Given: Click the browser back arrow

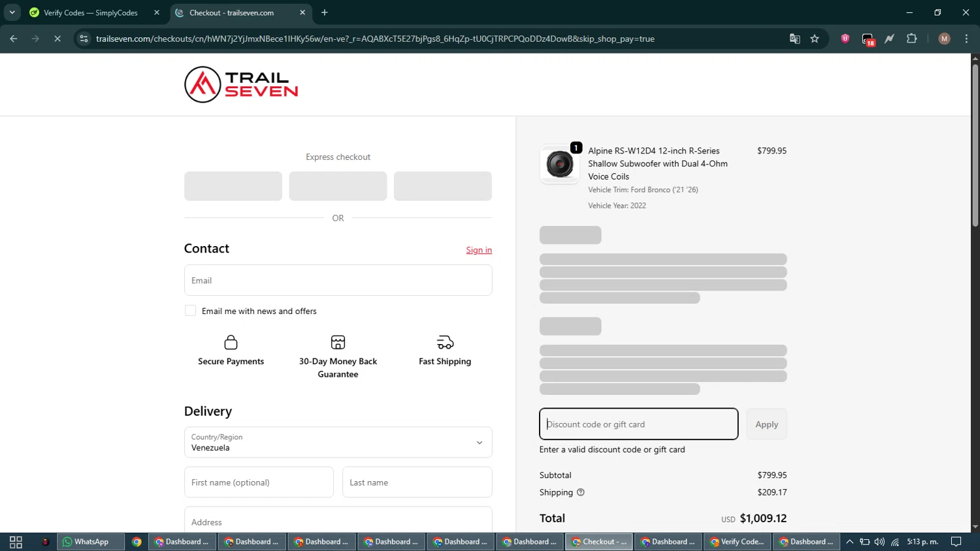Looking at the screenshot, I should tap(14, 39).
